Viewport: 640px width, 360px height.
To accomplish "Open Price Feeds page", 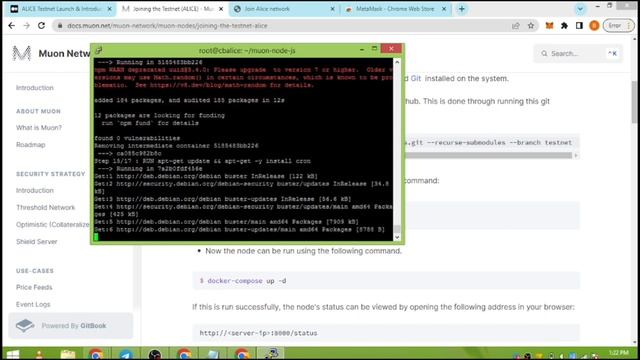I will click(34, 287).
